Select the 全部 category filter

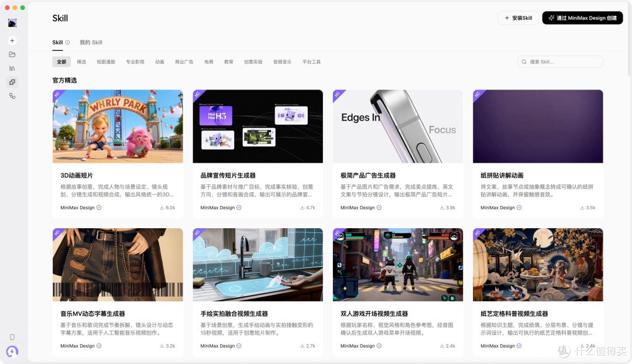pos(61,61)
